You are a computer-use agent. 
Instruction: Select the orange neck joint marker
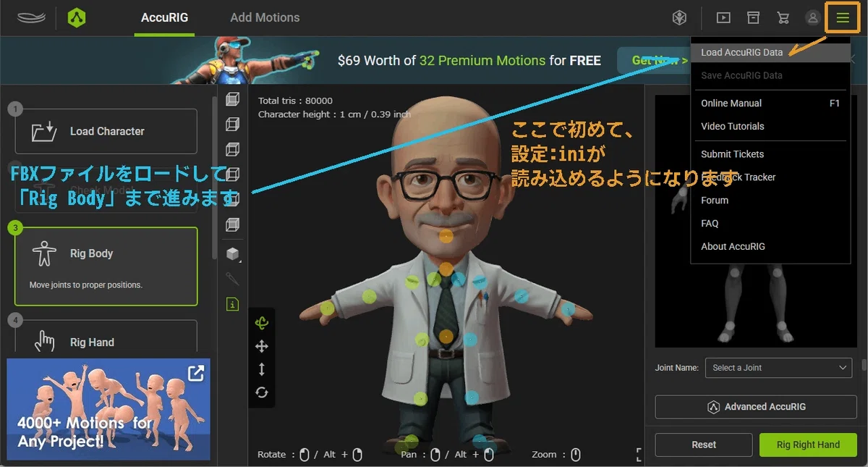point(446,269)
